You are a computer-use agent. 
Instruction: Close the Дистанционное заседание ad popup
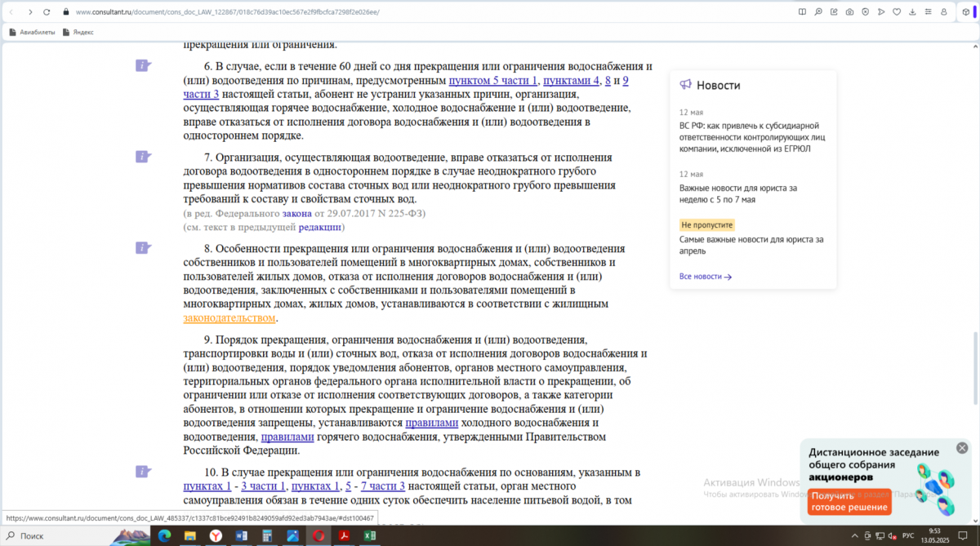pyautogui.click(x=962, y=448)
